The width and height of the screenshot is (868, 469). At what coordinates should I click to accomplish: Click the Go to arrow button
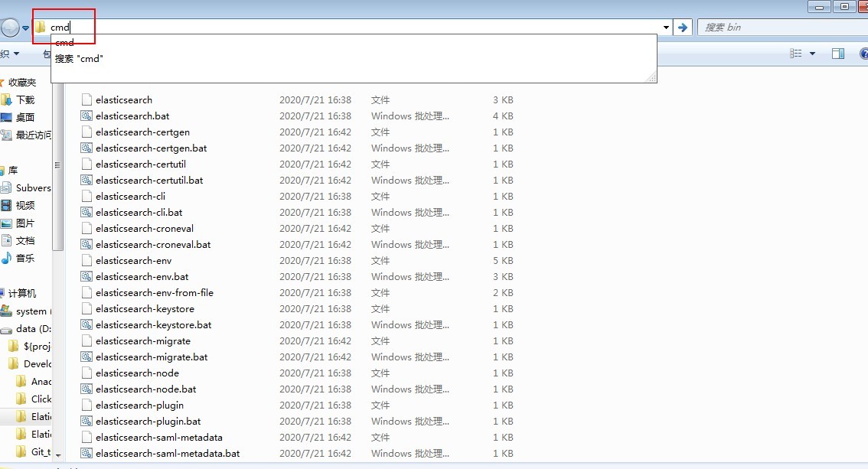point(683,27)
